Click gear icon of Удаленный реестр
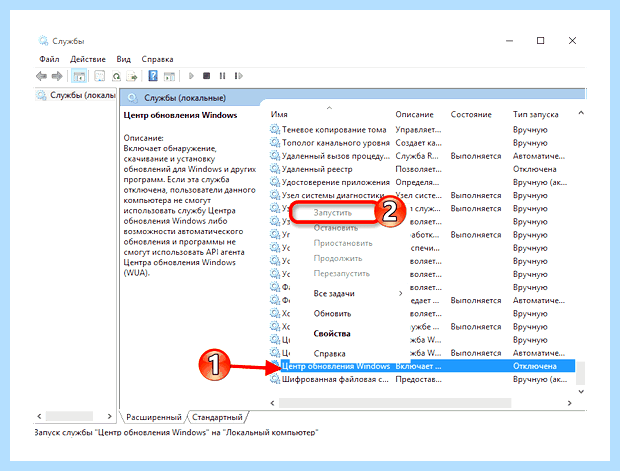620x471 pixels. pos(275,169)
